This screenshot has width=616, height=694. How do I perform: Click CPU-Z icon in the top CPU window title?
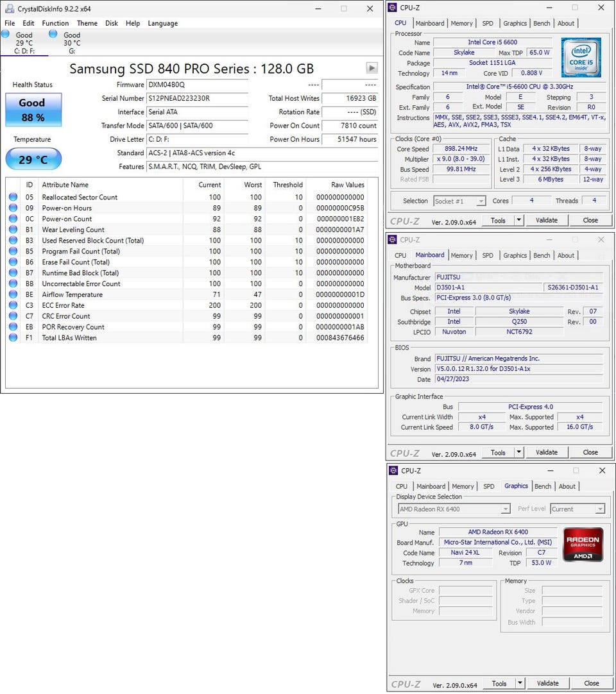pos(392,8)
